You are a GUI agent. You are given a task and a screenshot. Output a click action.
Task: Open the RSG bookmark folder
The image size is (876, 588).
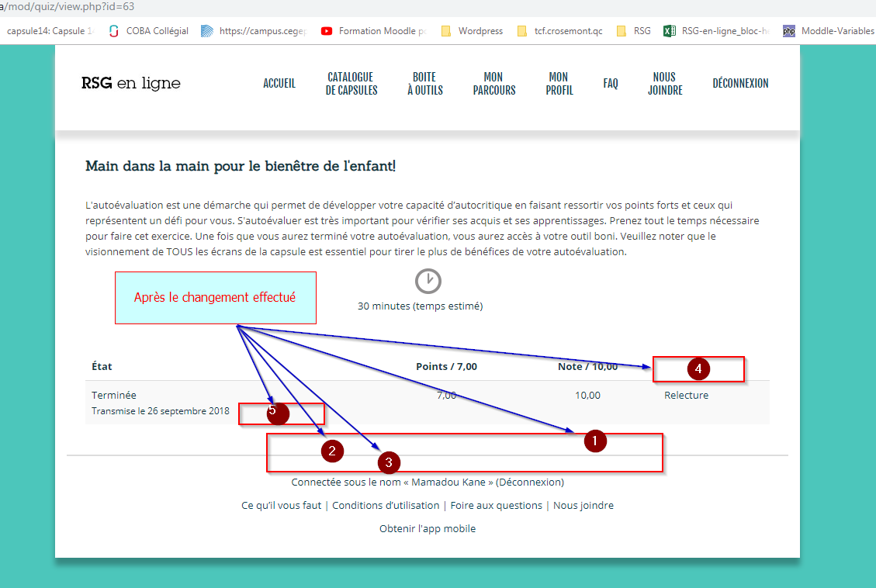[x=621, y=31]
